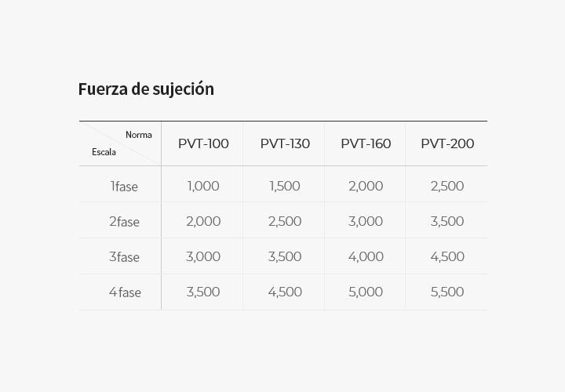Select the PVT-130 column header
This screenshot has height=392, width=565.
pyautogui.click(x=285, y=143)
